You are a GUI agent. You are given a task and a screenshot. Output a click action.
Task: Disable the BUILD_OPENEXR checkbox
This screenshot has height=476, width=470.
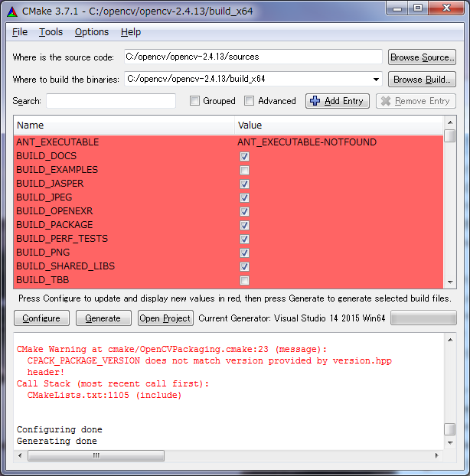point(244,211)
